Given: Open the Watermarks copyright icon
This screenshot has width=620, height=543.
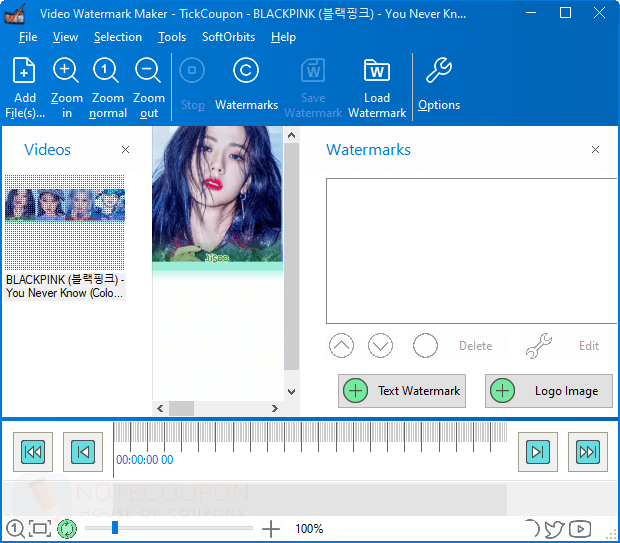Looking at the screenshot, I should (246, 70).
